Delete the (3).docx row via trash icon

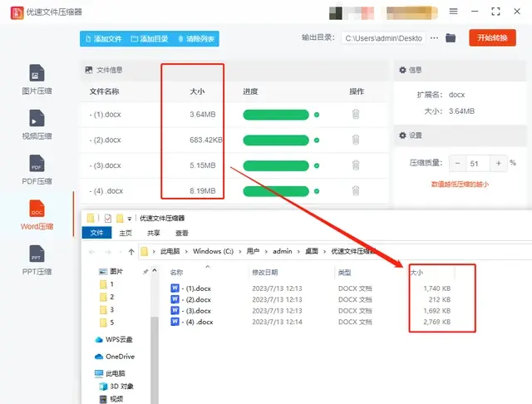tap(356, 165)
